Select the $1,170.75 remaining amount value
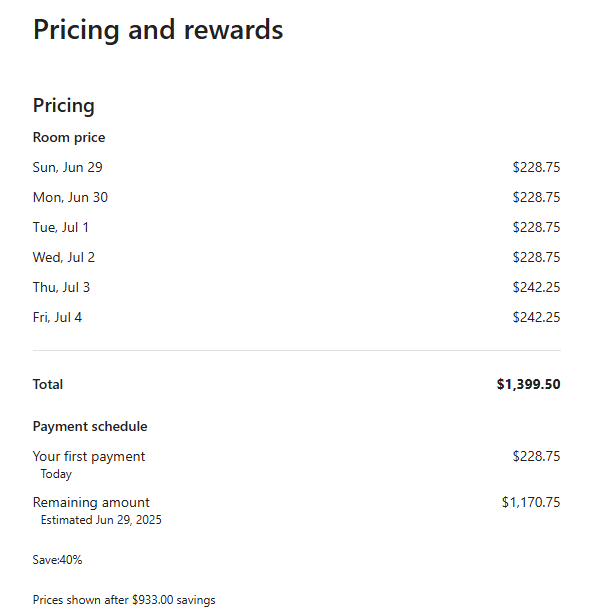612x609 pixels. (531, 502)
